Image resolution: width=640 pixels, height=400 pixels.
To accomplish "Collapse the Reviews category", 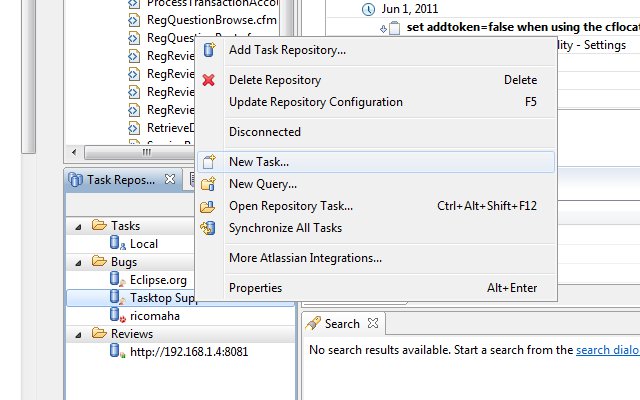I will (x=78, y=335).
